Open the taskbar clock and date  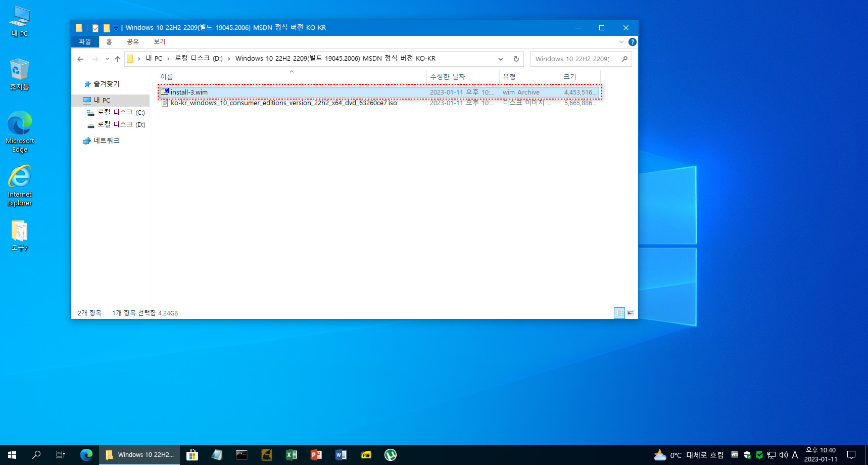821,455
